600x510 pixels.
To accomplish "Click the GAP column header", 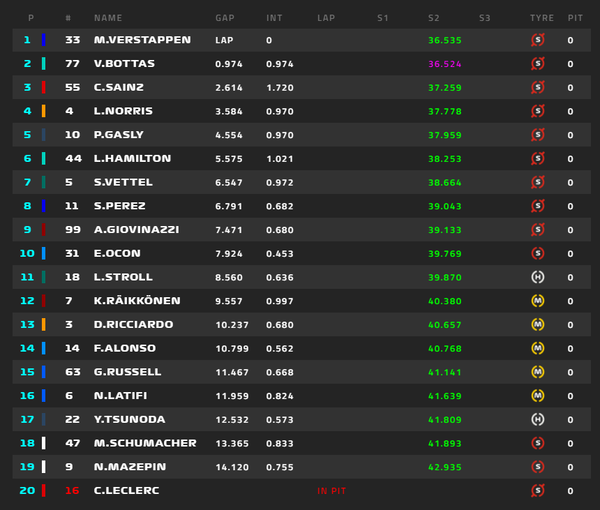I will click(225, 18).
